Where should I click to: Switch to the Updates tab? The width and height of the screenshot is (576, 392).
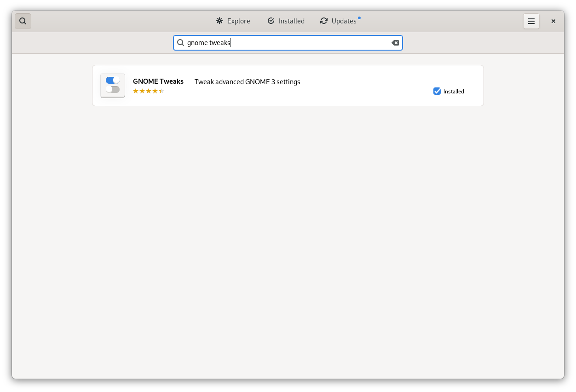tap(340, 21)
